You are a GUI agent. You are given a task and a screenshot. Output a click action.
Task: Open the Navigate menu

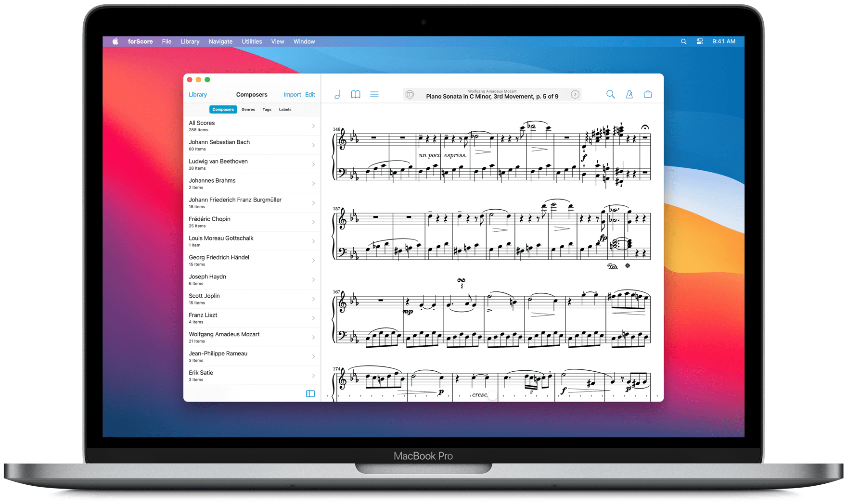220,41
